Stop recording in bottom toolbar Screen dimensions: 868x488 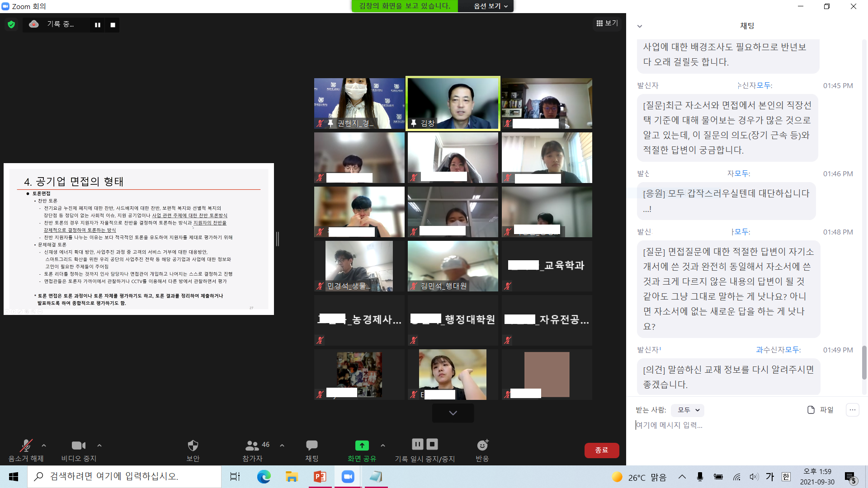pyautogui.click(x=432, y=444)
